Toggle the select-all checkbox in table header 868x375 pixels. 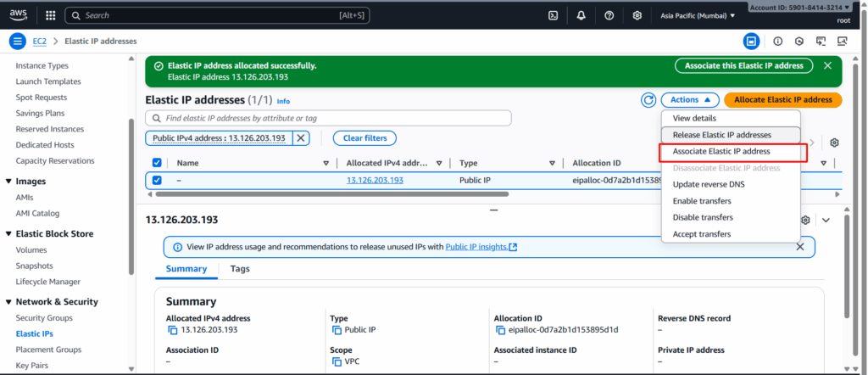(157, 163)
